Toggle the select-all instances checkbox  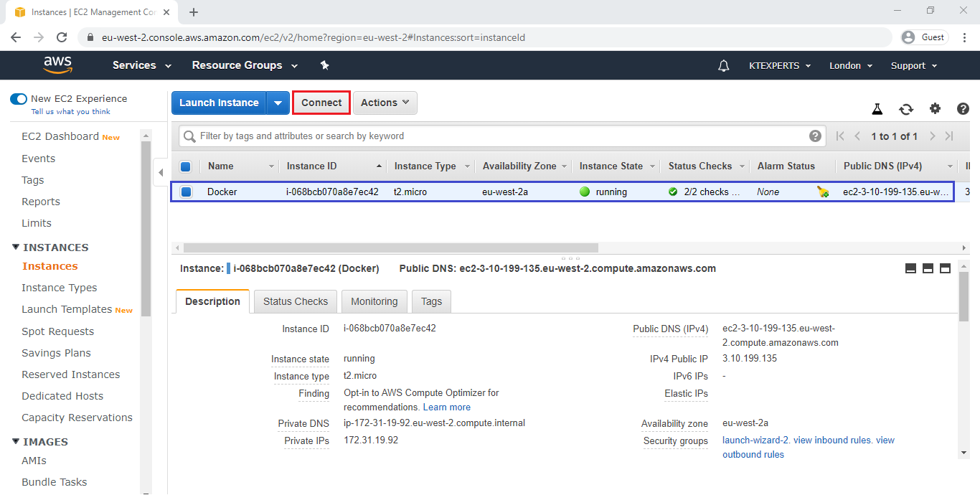coord(186,166)
